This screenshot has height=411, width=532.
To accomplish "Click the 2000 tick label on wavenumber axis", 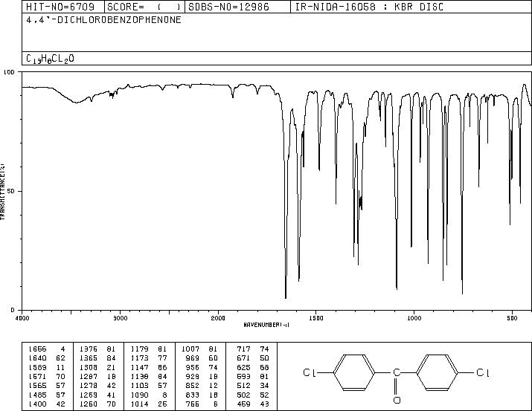I will pyautogui.click(x=218, y=318).
